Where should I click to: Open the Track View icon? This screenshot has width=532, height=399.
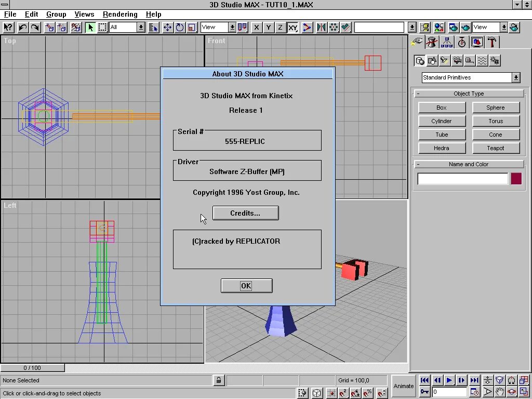[x=424, y=27]
